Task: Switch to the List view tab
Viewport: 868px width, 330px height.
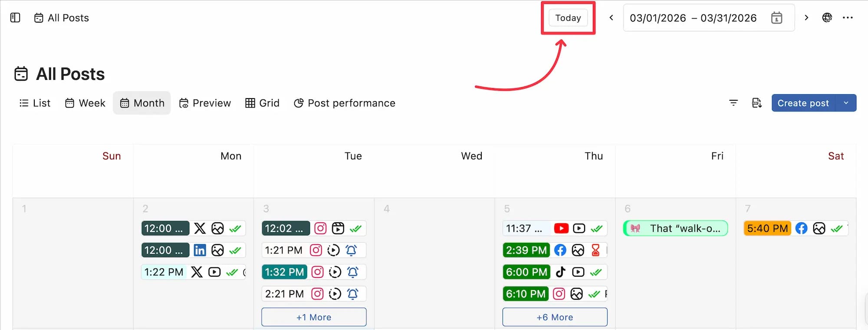Action: pos(35,103)
